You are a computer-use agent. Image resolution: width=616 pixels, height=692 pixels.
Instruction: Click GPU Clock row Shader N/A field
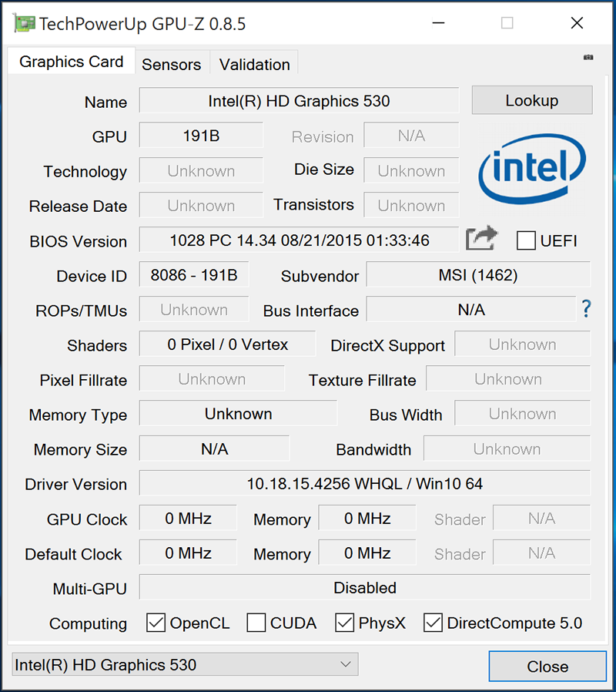click(x=541, y=518)
